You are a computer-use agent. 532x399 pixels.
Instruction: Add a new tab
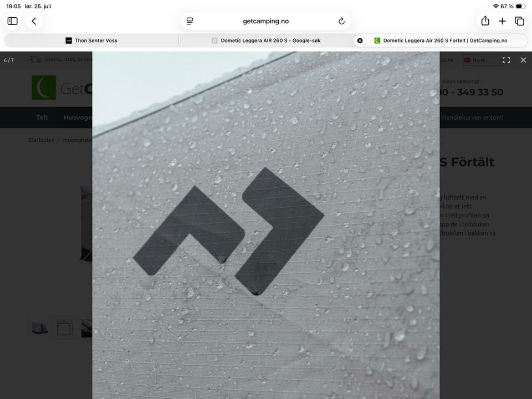[x=502, y=21]
